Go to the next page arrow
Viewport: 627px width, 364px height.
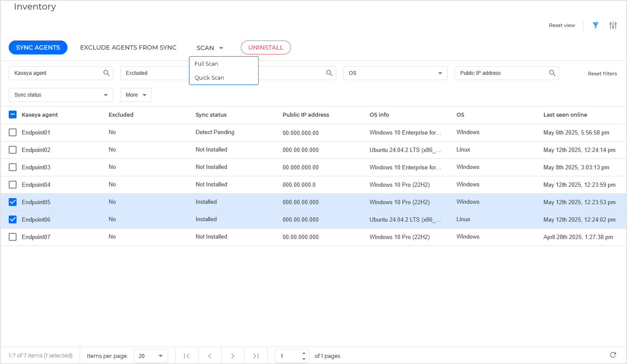(233, 356)
